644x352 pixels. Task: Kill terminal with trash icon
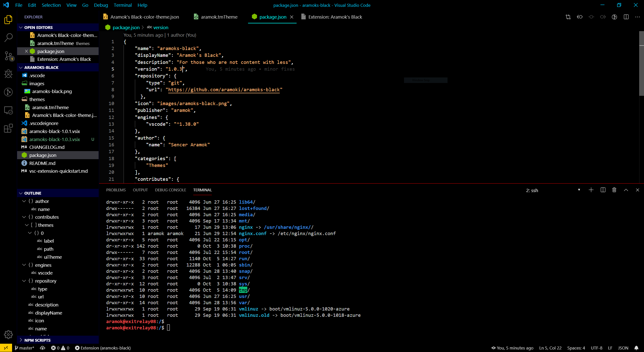click(614, 190)
